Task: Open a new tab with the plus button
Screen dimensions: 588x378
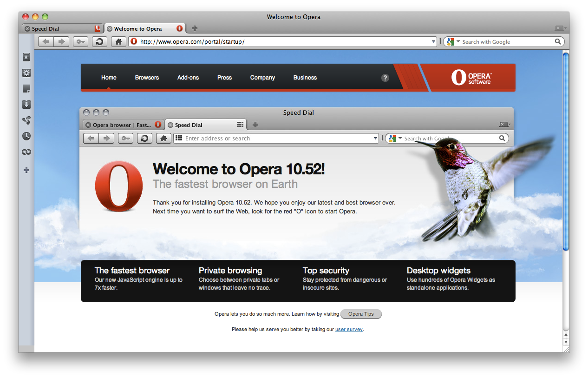Action: click(x=194, y=28)
